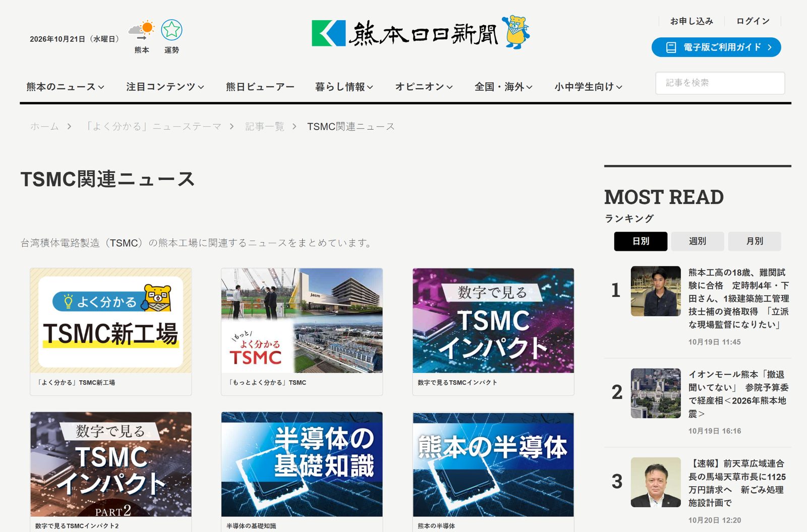The image size is (807, 532).
Task: Read 熊本工高の18歳 ranking headline
Action: [x=739, y=299]
